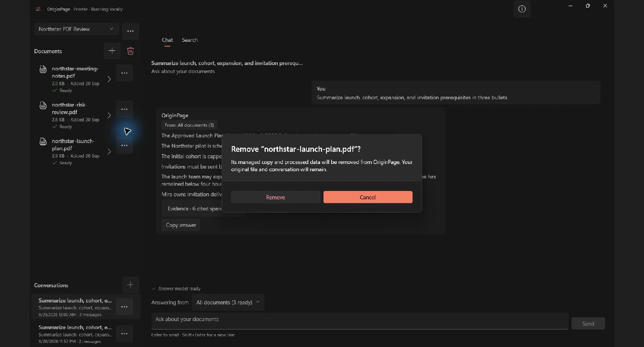Image resolution: width=644 pixels, height=347 pixels.
Task: Click the trash icon beside Documents
Action: 130,51
